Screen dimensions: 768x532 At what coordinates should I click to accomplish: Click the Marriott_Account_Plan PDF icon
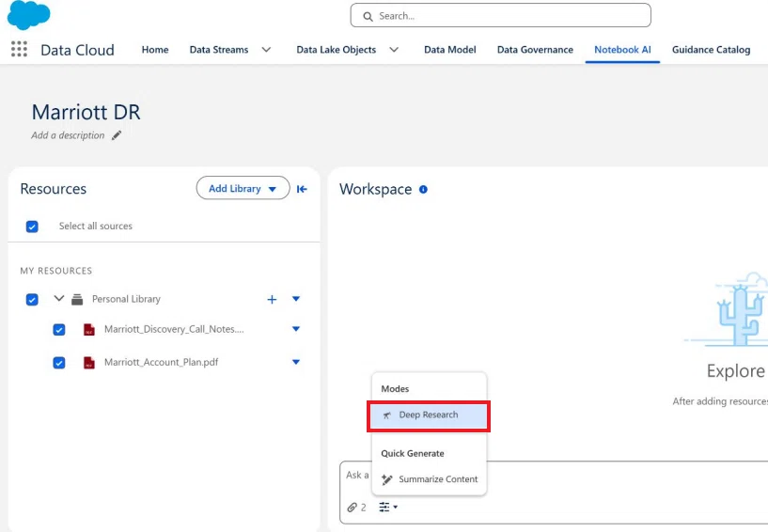tap(88, 363)
